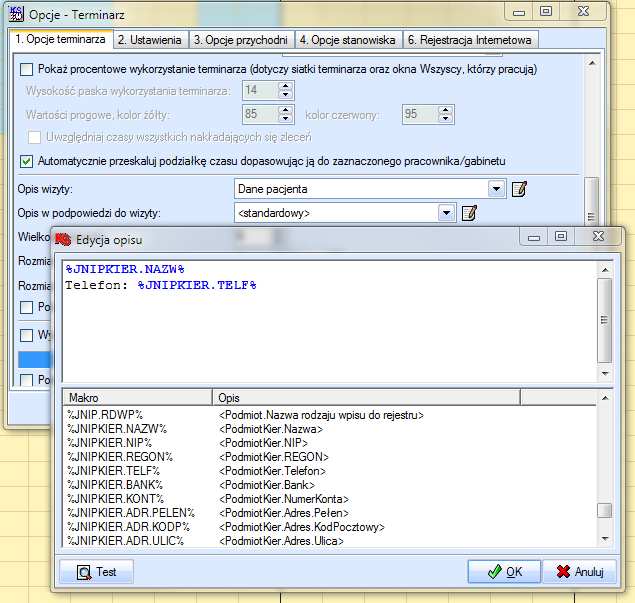Image resolution: width=635 pixels, height=603 pixels.
Task: Click macro list scrollbar down arrow
Action: pos(605,539)
